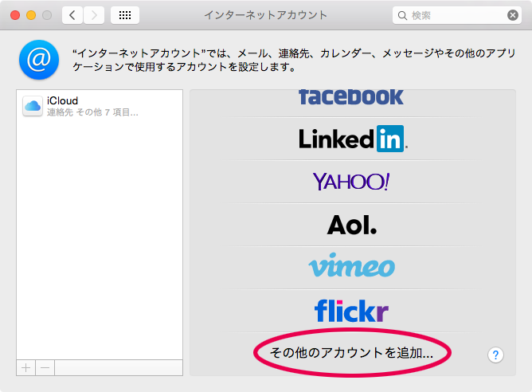Viewport: 532px width, 392px height.
Task: Remove account with the minus button
Action: click(x=45, y=367)
